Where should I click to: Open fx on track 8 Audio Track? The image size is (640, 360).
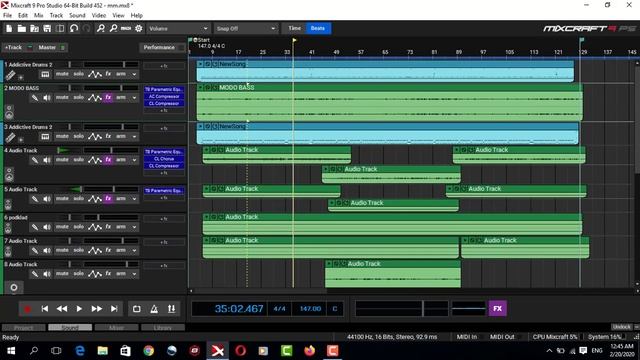pyautogui.click(x=108, y=273)
